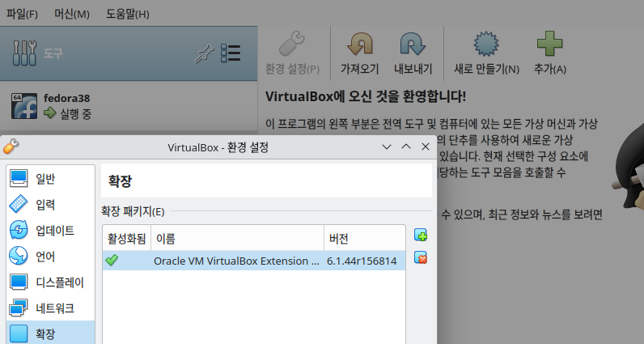Image resolution: width=644 pixels, height=344 pixels.
Task: Click the 활성화됨 column header
Action: pyautogui.click(x=126, y=239)
